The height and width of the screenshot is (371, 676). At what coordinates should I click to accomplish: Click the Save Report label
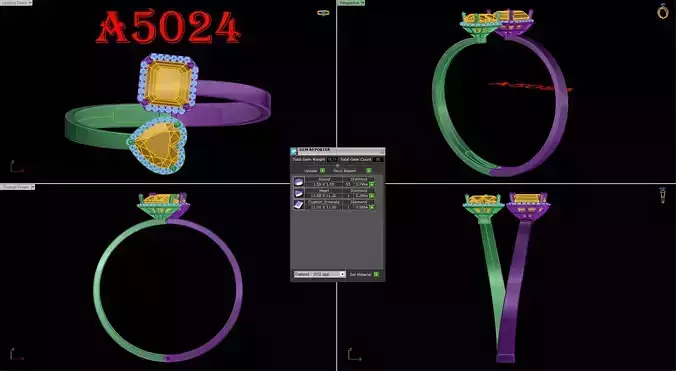point(344,171)
